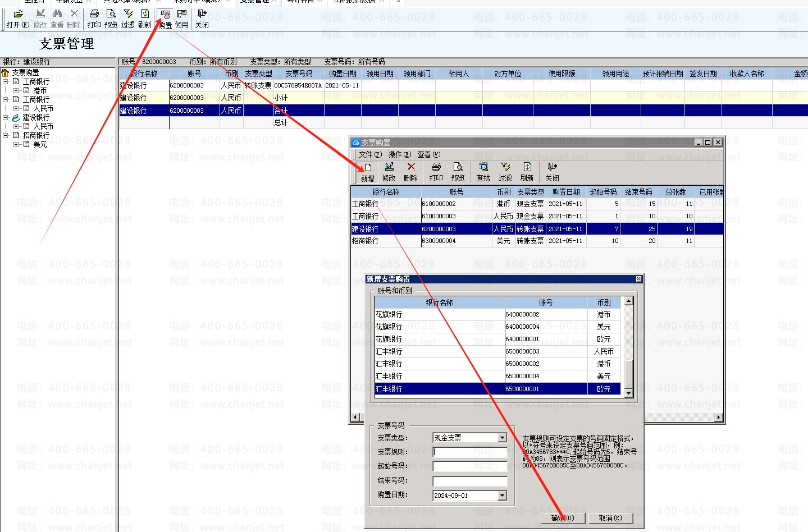Click the red 删除 (Delete) icon in 支票购置 toolbar
Viewport: 808px width, 532px height.
(x=410, y=171)
